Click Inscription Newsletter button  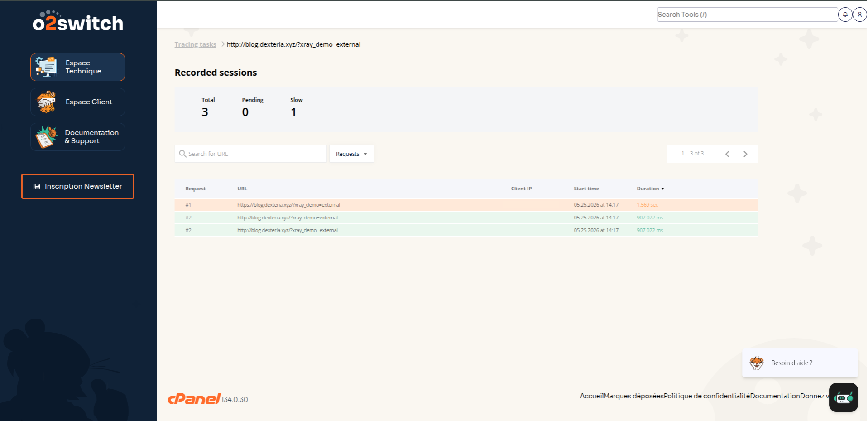point(78,186)
